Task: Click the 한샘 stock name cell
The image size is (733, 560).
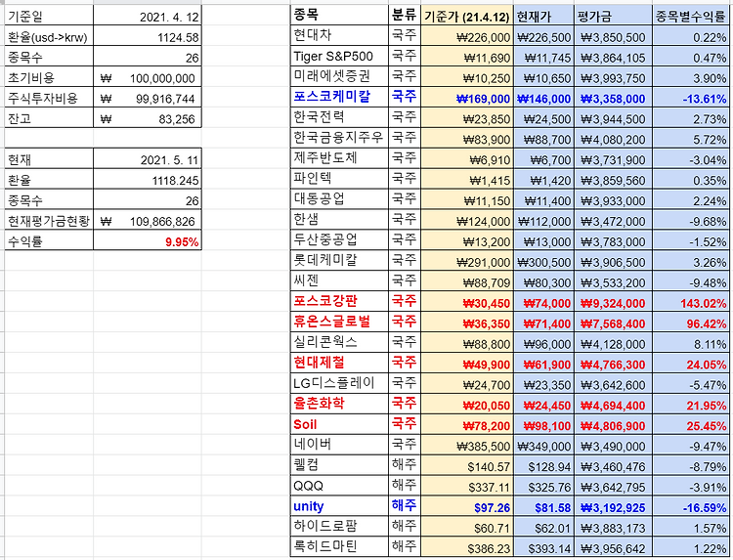Action: coord(339,220)
